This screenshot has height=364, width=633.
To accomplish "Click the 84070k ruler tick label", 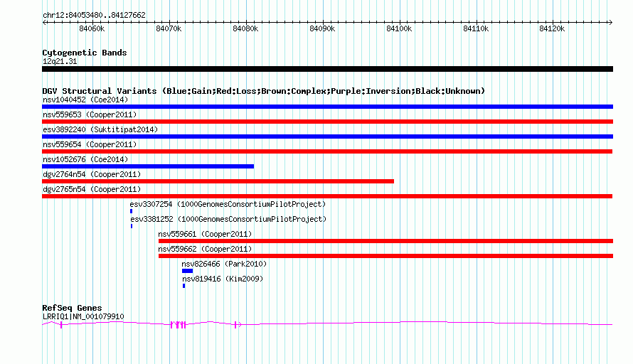I will (169, 28).
